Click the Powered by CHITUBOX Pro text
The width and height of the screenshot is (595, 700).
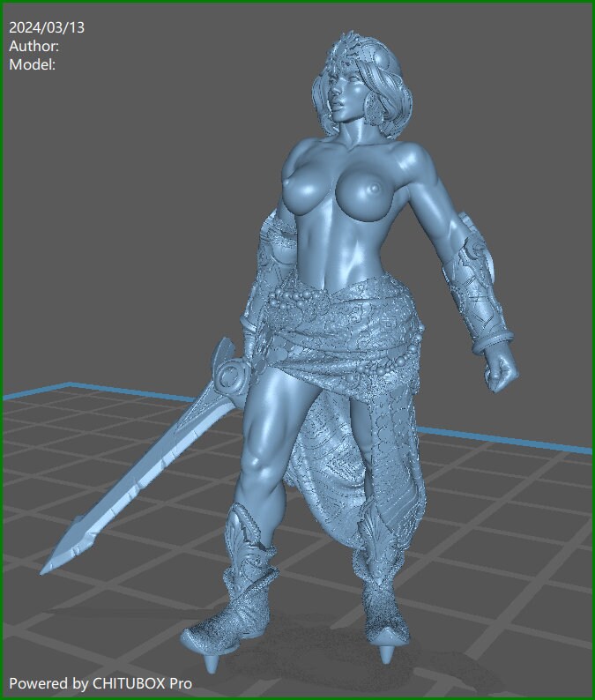coord(100,682)
